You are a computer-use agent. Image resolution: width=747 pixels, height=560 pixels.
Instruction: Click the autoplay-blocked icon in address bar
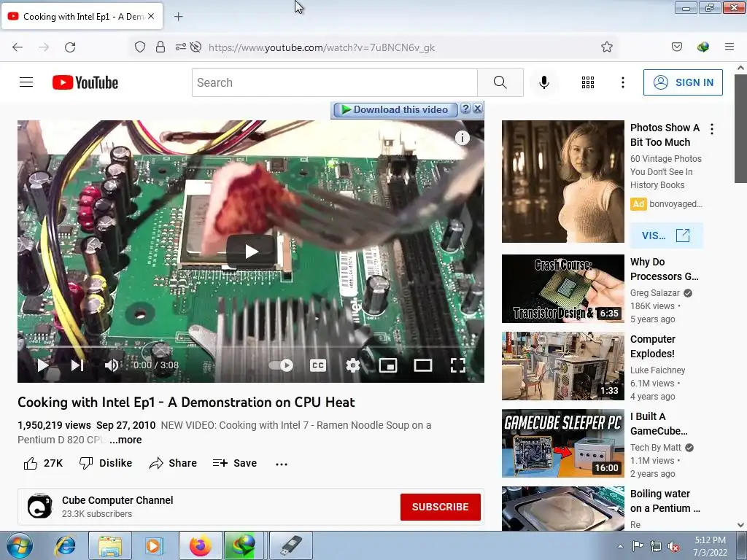point(196,47)
